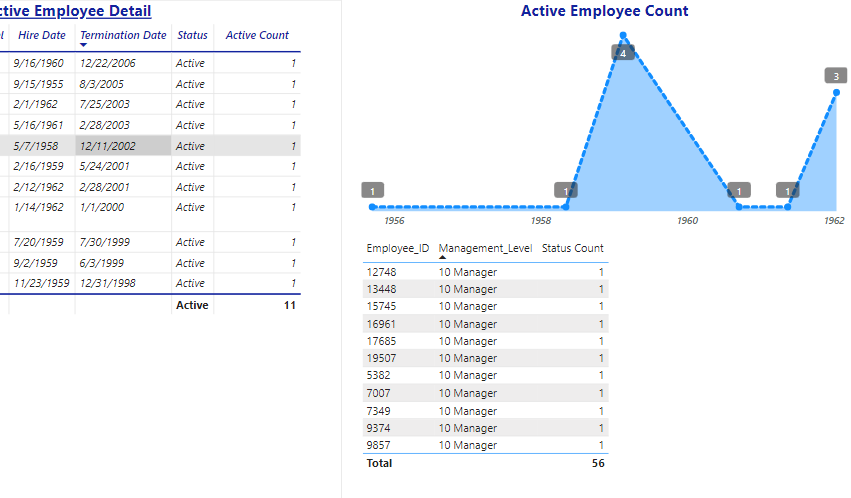The image size is (851, 498).
Task: Select employee ID 13448 row
Action: [486, 289]
